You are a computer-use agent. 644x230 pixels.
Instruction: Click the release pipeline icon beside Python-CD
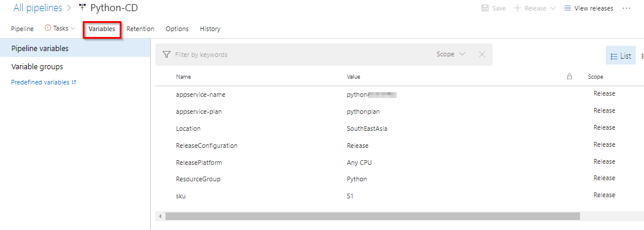tap(82, 8)
